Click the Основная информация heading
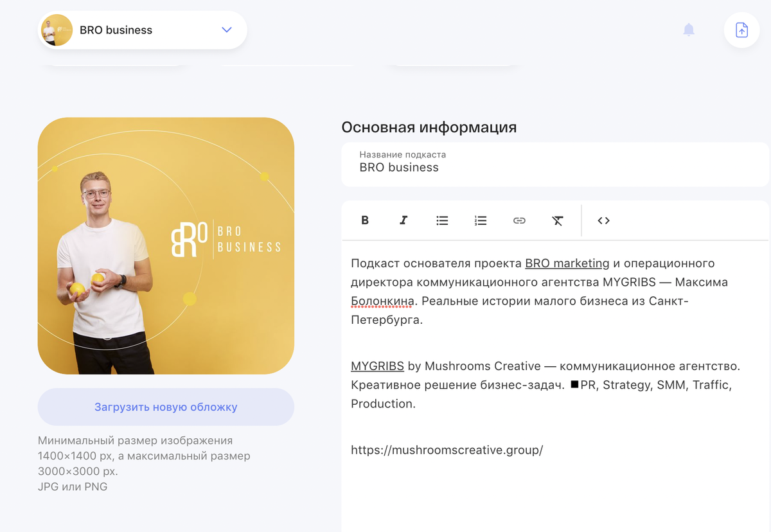Image resolution: width=771 pixels, height=532 pixels. click(x=429, y=127)
